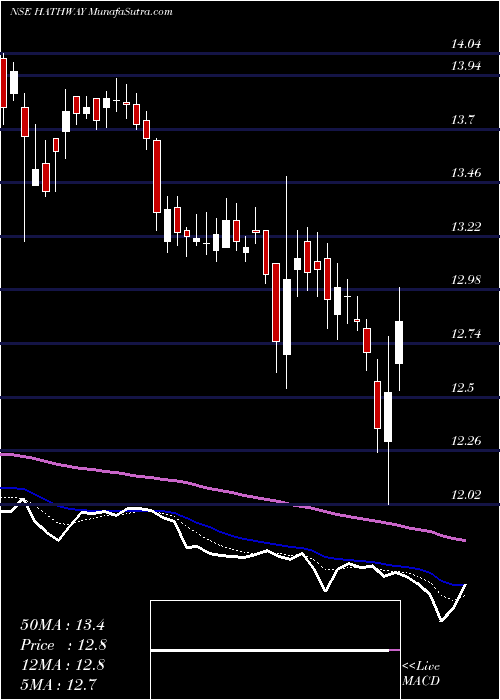Click the 12MA : 12.8 readout
The width and height of the screenshot is (500, 700).
click(62, 664)
